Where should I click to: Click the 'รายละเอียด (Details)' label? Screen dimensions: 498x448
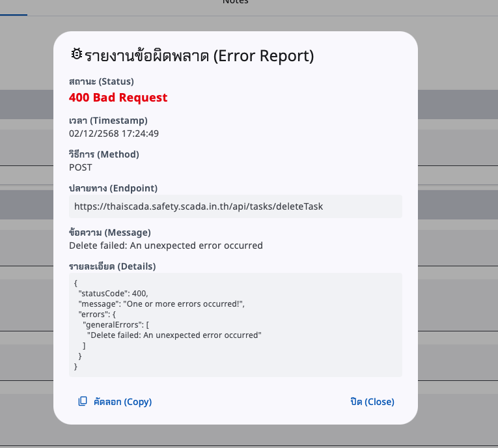pos(113,266)
